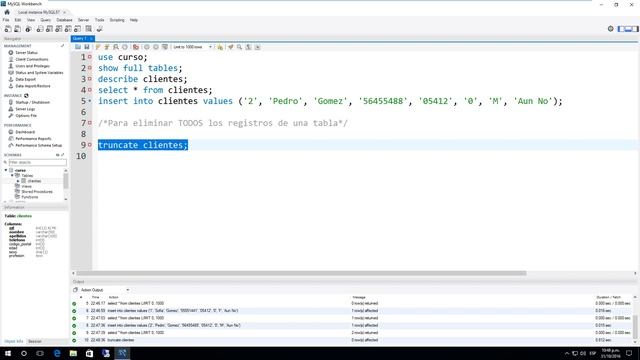Click the editor horizontal scrollbar
The image size is (640, 360).
301,273
